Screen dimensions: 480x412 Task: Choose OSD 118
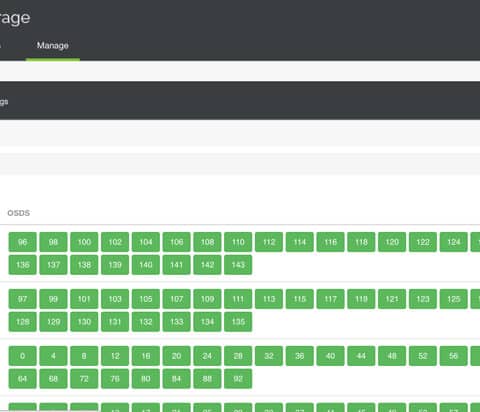point(361,242)
